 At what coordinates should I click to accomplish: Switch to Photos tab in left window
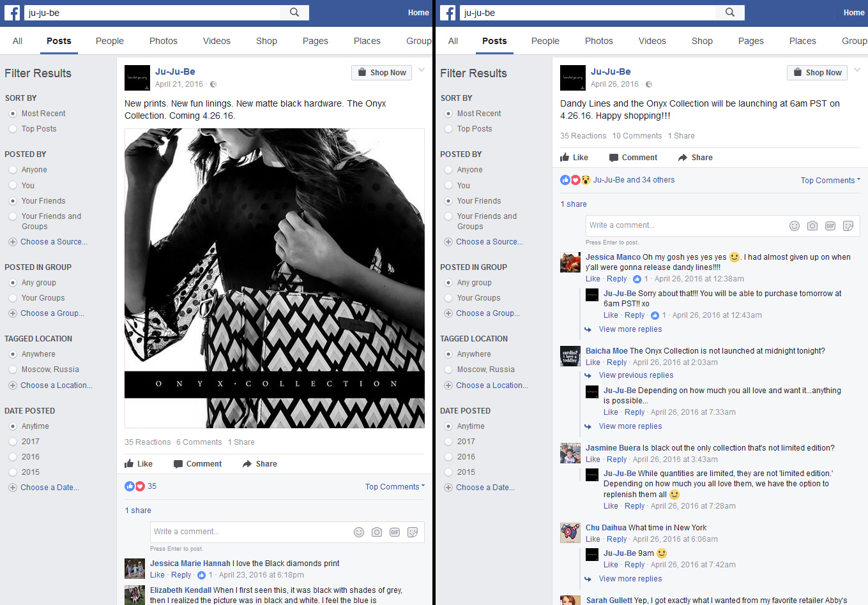point(164,41)
